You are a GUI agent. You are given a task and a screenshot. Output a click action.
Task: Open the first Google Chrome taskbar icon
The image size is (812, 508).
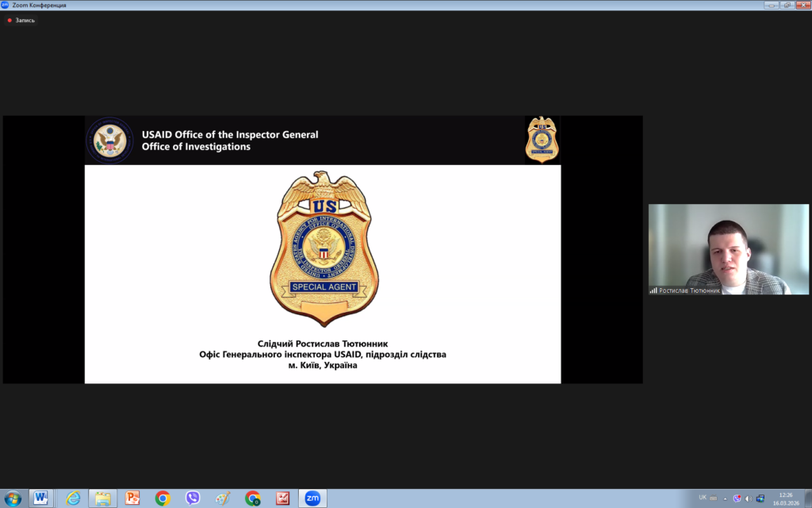point(163,498)
